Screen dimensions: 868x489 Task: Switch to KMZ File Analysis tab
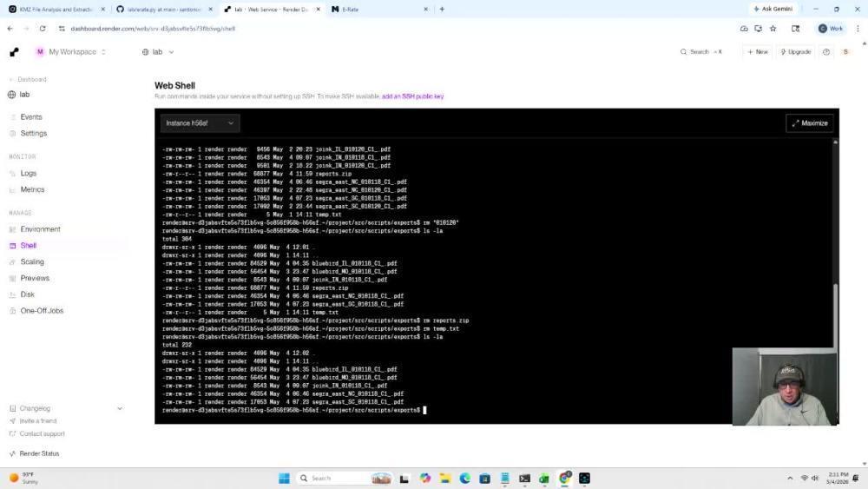(x=56, y=10)
